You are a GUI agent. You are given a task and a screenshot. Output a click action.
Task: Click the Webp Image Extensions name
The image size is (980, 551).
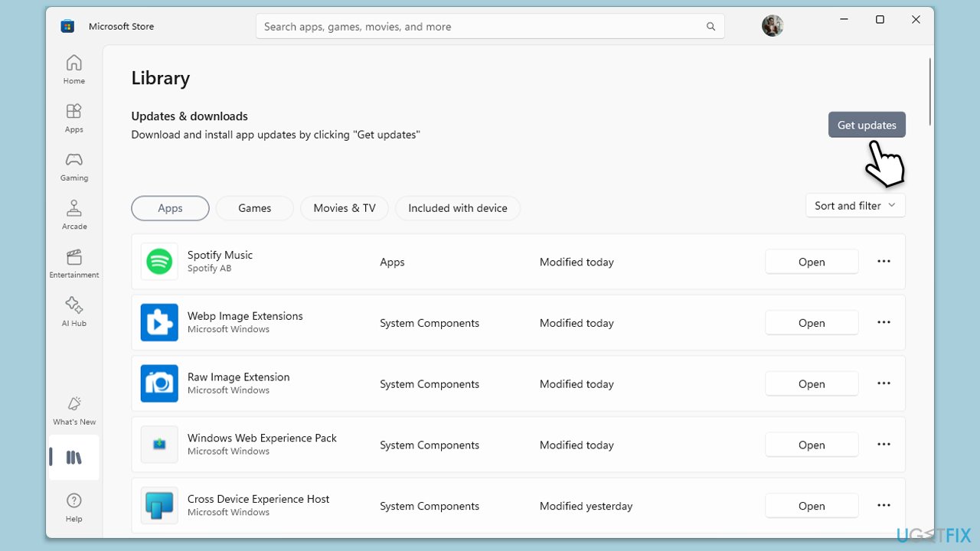(245, 316)
